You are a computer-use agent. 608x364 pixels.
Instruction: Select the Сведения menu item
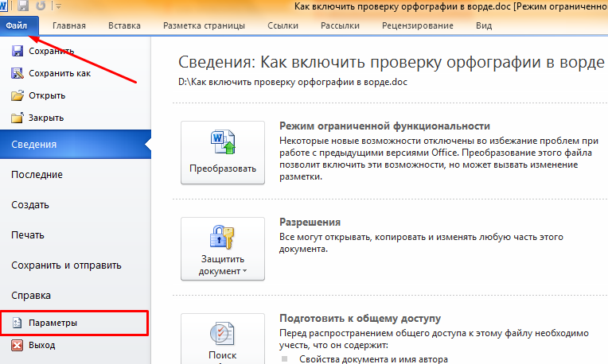click(76, 145)
